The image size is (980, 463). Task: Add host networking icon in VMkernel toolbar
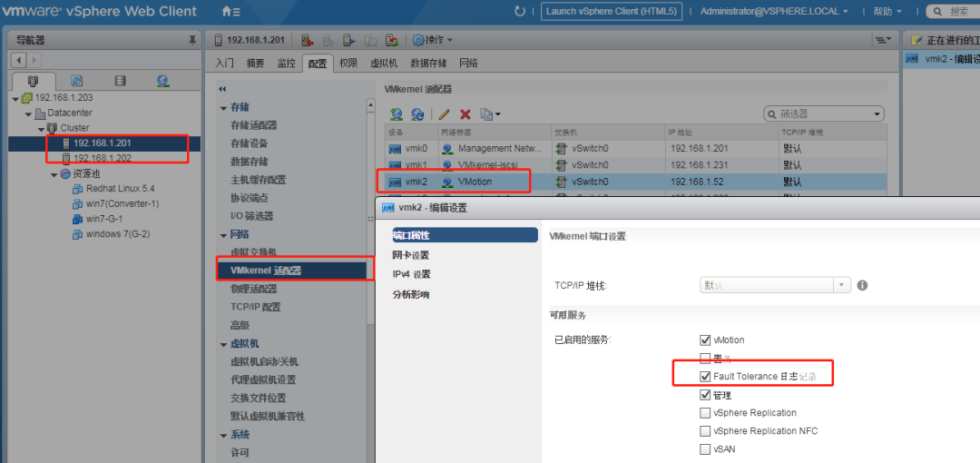click(x=397, y=113)
